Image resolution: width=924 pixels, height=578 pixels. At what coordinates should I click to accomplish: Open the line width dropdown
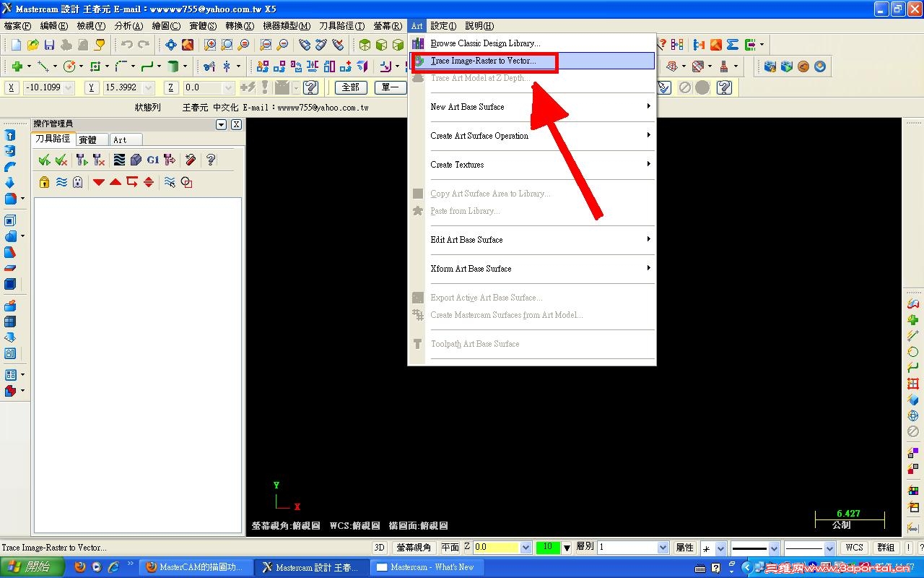829,548
